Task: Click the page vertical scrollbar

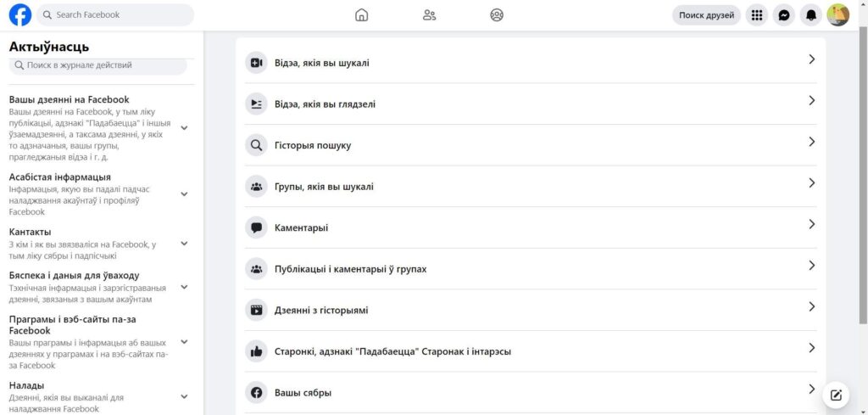Action: coord(863,175)
